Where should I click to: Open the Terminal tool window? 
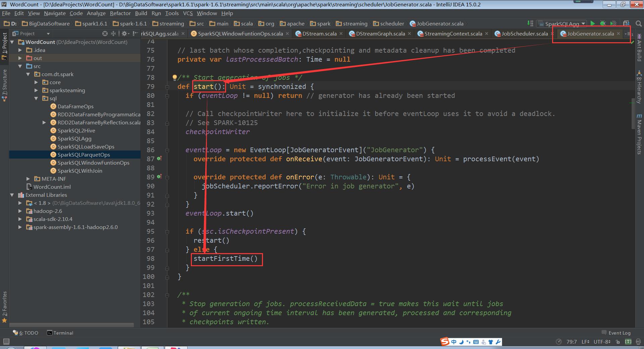tap(60, 333)
